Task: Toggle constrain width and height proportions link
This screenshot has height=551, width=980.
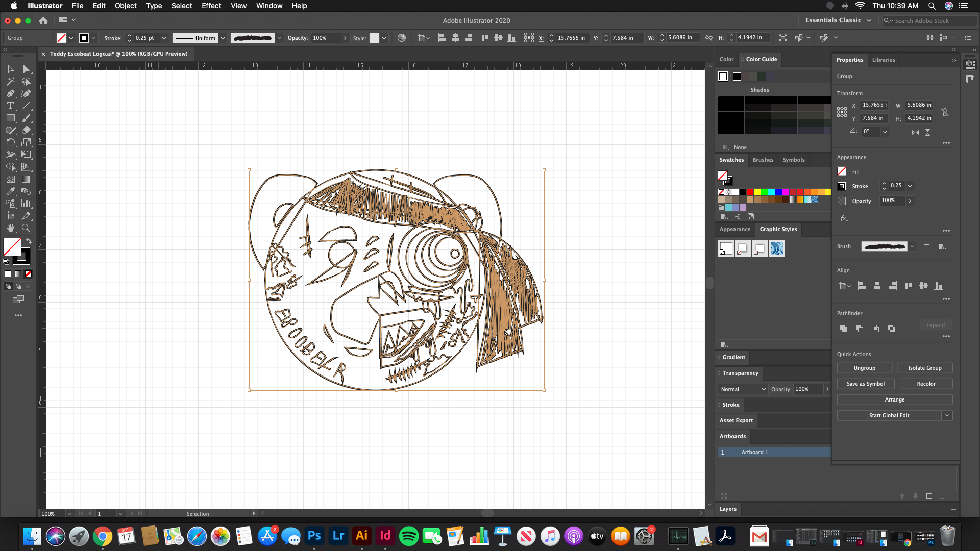Action: point(945,112)
